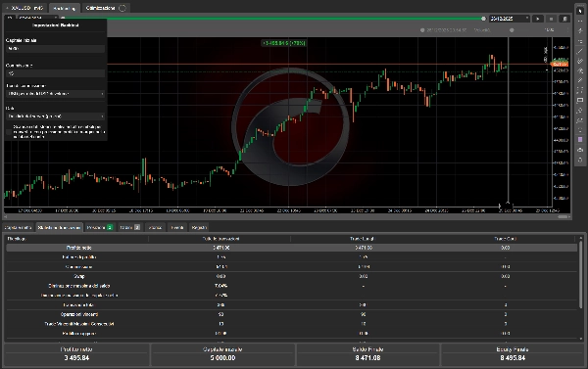Click the Profitto netto 3 495.84 summary box
The height and width of the screenshot is (369, 588).
76,354
